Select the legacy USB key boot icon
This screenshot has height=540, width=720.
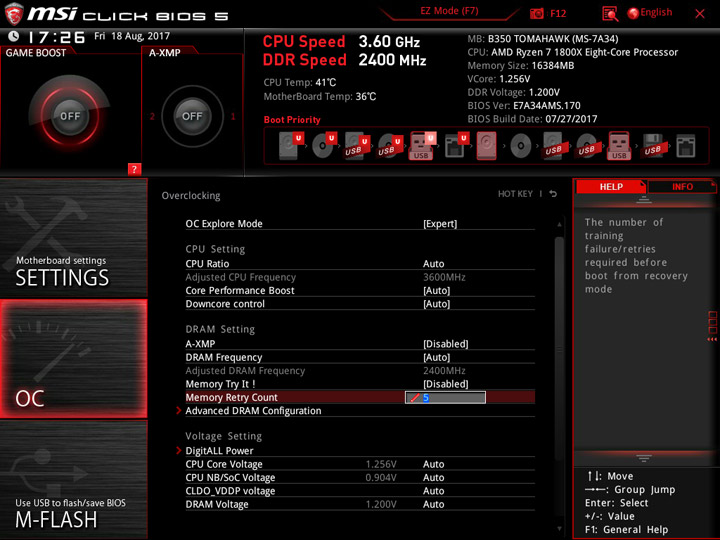(x=619, y=146)
